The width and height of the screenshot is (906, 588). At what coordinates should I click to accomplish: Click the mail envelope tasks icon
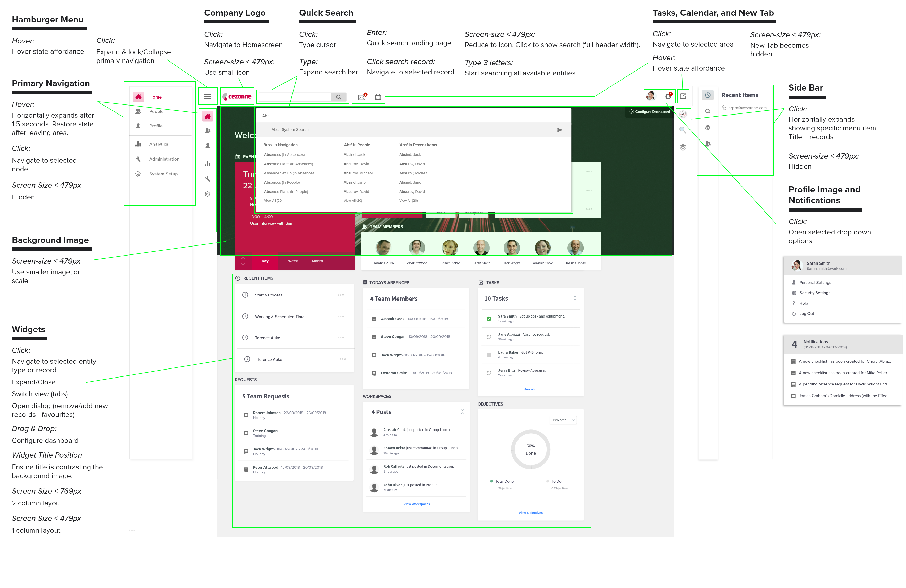click(x=362, y=97)
